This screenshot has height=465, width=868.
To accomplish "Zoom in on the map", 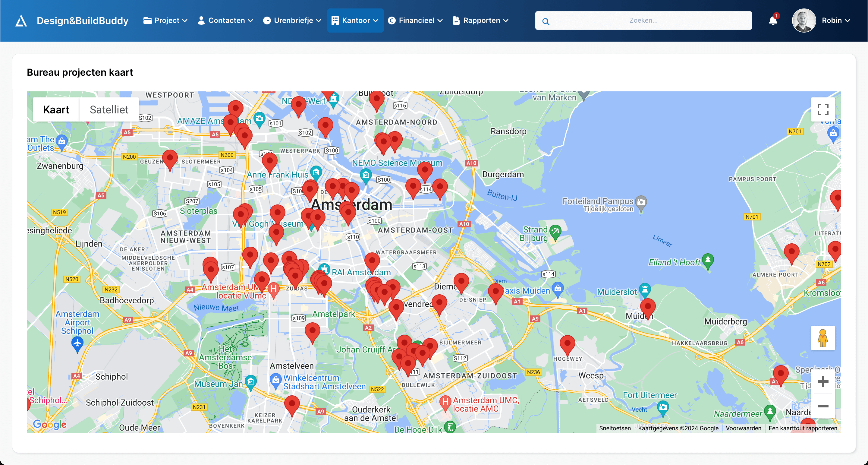I will coord(823,381).
